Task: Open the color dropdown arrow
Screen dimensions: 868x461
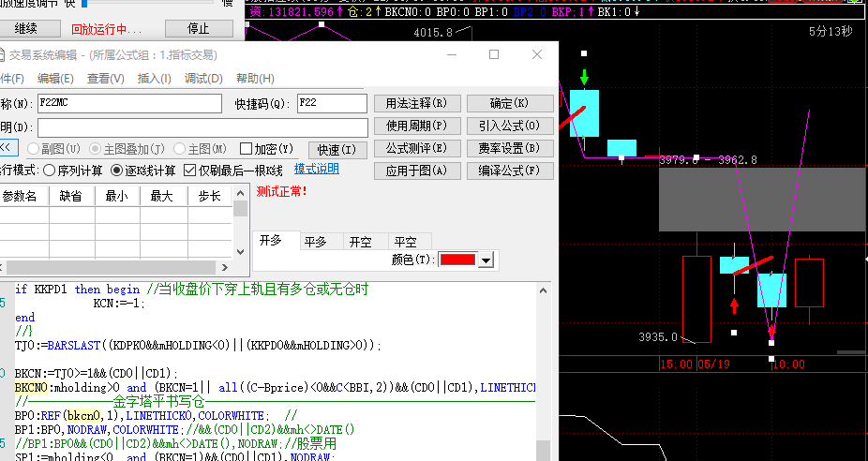Action: pos(486,260)
